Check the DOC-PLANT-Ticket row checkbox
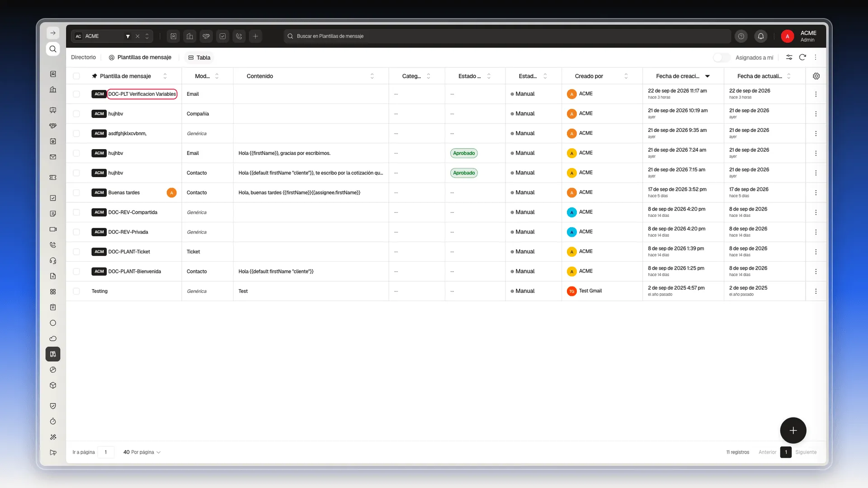Screen dimensions: 868x488 pyautogui.click(x=76, y=252)
